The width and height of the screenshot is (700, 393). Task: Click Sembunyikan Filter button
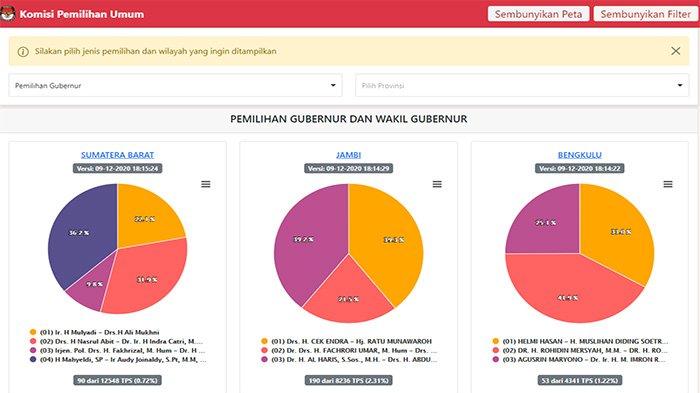click(x=646, y=14)
